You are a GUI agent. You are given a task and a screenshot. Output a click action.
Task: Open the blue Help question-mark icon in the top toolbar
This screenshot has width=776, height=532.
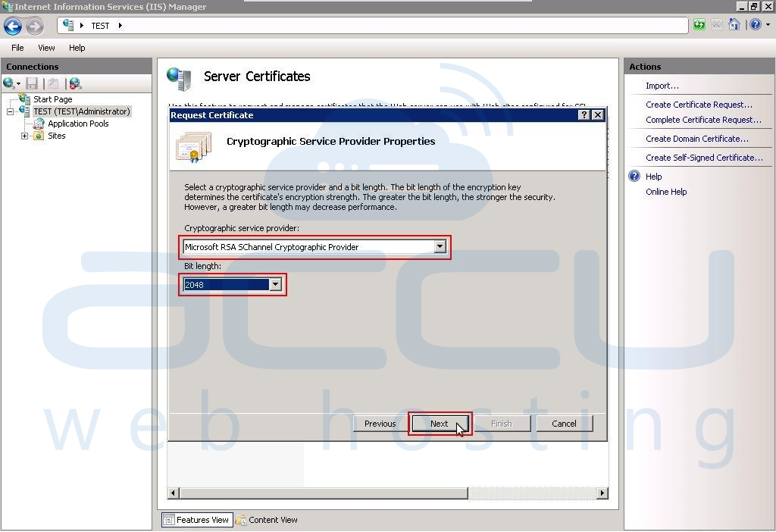click(756, 24)
